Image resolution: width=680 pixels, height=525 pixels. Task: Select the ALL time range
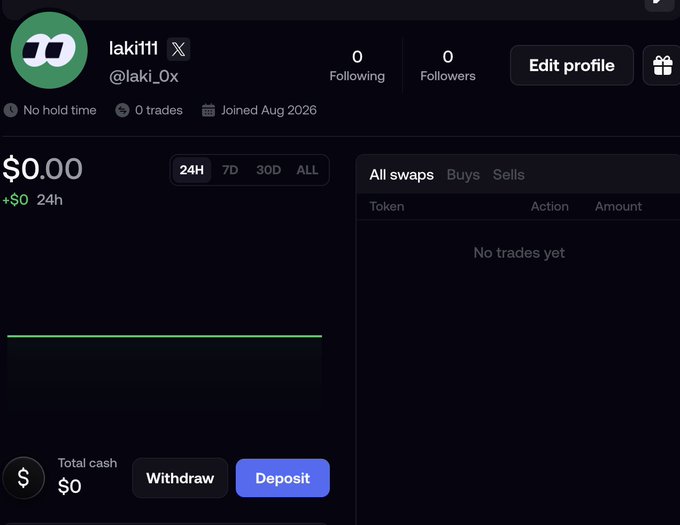coord(307,170)
